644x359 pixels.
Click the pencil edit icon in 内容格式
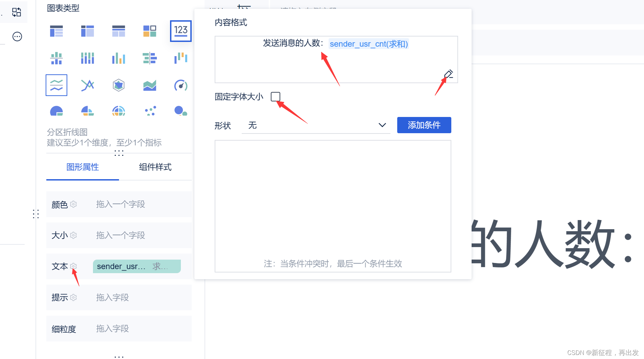(449, 74)
